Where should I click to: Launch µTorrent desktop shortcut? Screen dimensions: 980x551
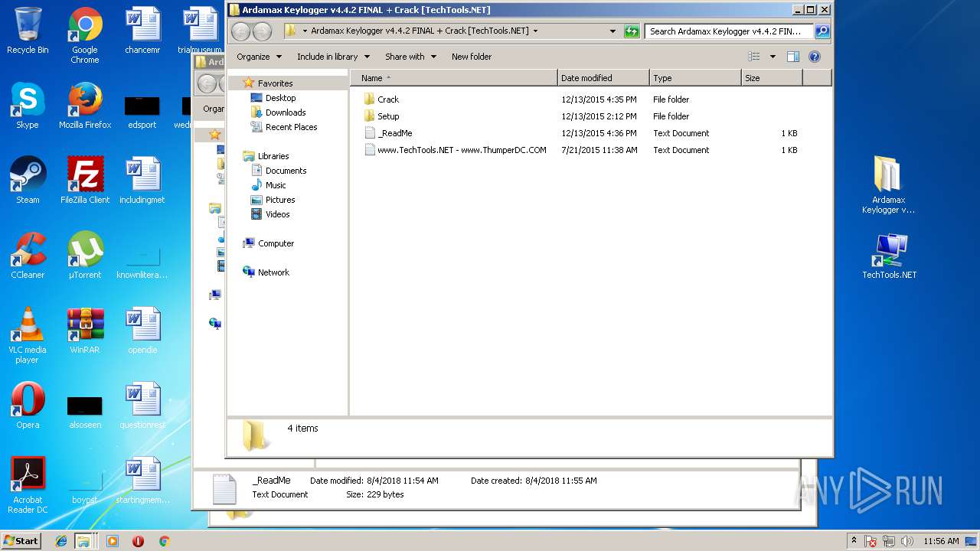(x=85, y=256)
